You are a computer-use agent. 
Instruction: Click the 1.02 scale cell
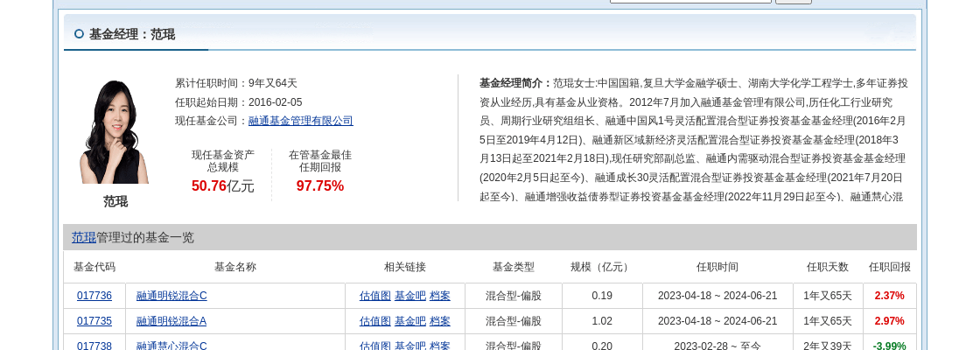point(602,320)
